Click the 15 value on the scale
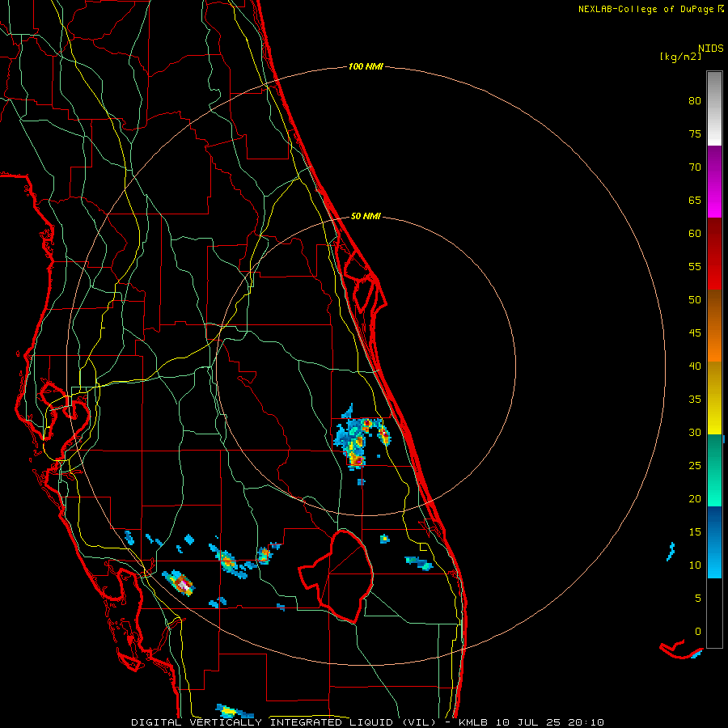 click(x=695, y=532)
